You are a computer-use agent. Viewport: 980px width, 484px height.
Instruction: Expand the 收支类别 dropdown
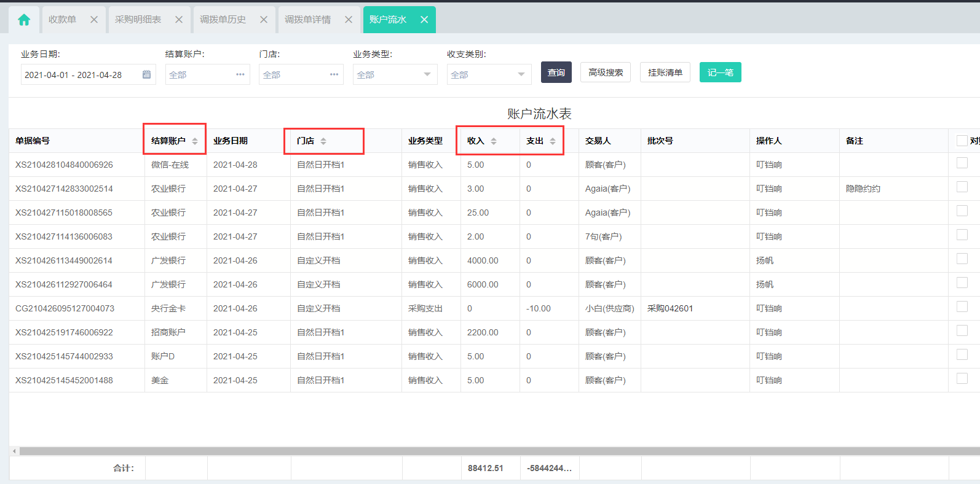489,74
